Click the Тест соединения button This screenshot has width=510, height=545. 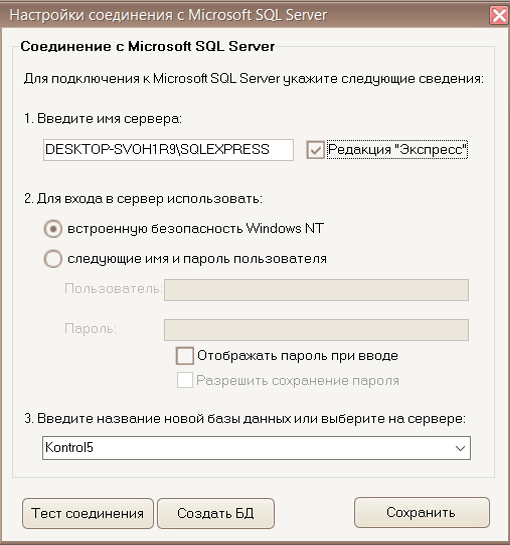tap(88, 513)
